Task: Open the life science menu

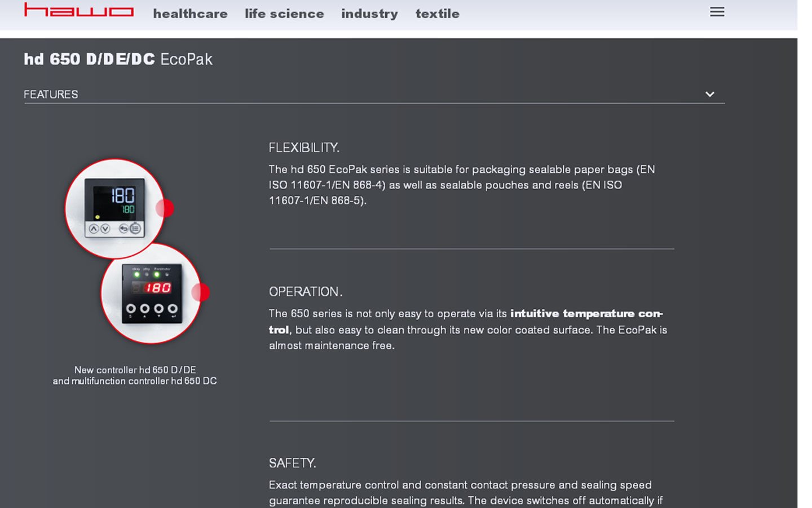Action: [284, 14]
